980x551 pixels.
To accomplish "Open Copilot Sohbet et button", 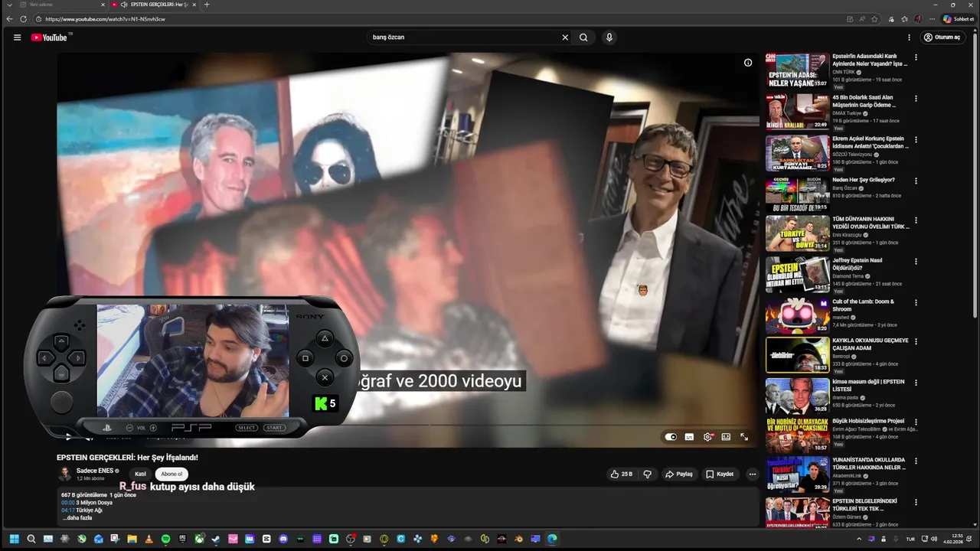I will 959,19.
